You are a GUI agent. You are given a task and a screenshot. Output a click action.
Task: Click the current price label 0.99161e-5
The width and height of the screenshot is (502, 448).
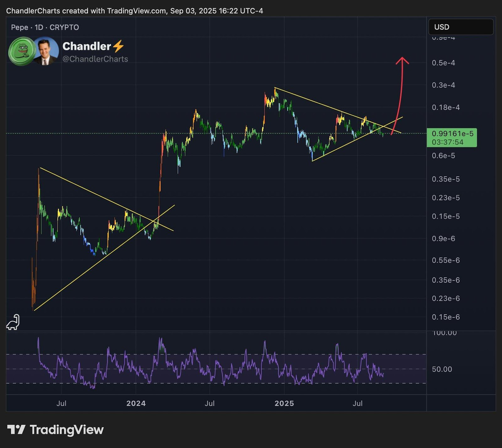tap(452, 134)
